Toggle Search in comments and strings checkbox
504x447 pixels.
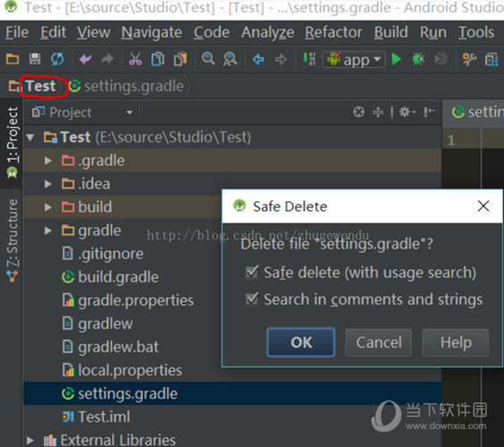251,299
